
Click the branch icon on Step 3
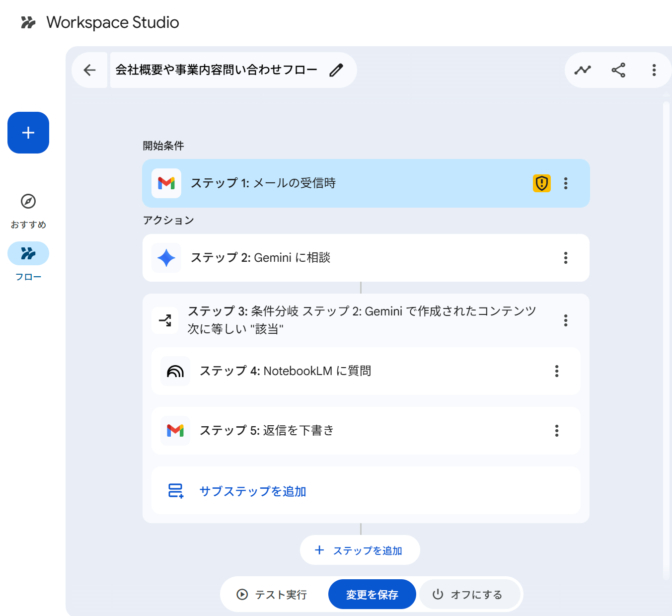[x=165, y=320]
